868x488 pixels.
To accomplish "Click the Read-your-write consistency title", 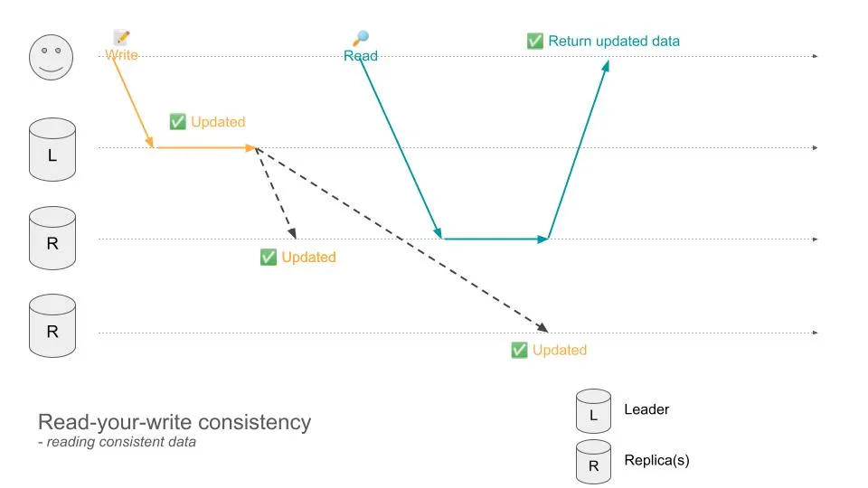I will click(x=175, y=422).
